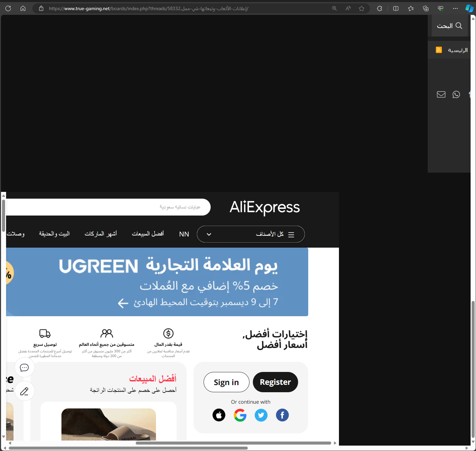This screenshot has width=476, height=451.
Task: Open the sandal product thumbnail
Action: 109,424
